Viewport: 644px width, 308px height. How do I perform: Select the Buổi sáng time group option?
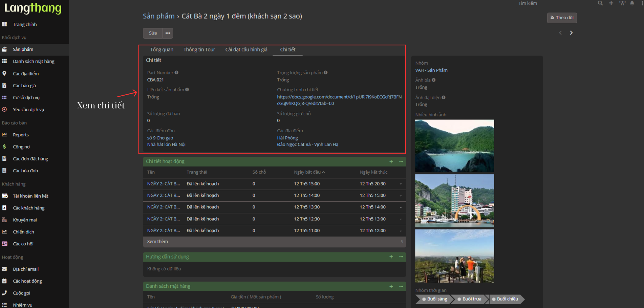[x=434, y=299]
